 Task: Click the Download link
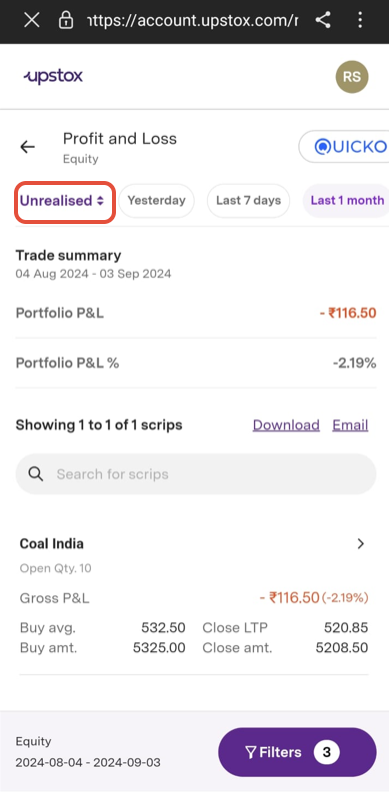pyautogui.click(x=286, y=425)
